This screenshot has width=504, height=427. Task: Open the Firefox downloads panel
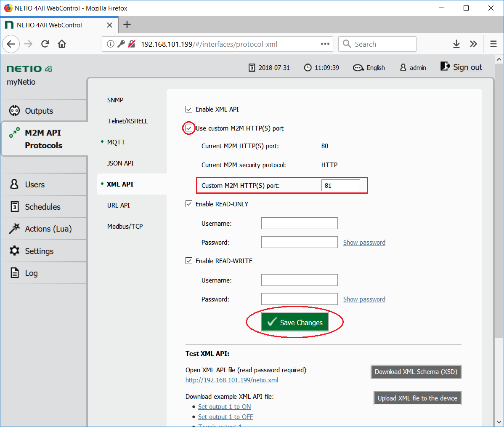tap(456, 44)
